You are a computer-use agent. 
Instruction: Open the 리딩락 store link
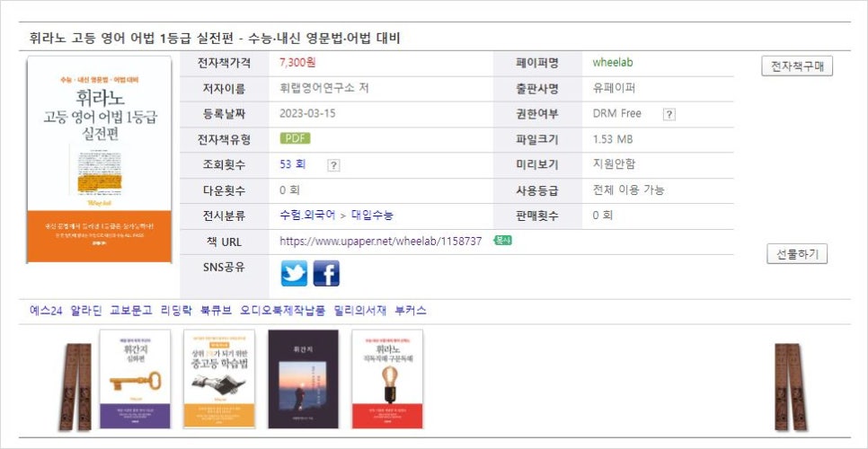click(176, 311)
